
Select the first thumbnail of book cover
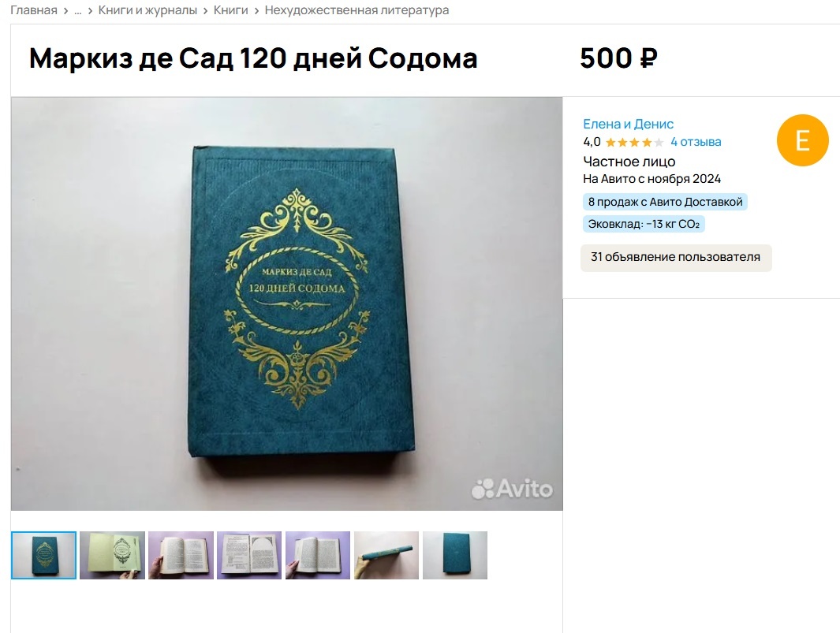[x=44, y=555]
